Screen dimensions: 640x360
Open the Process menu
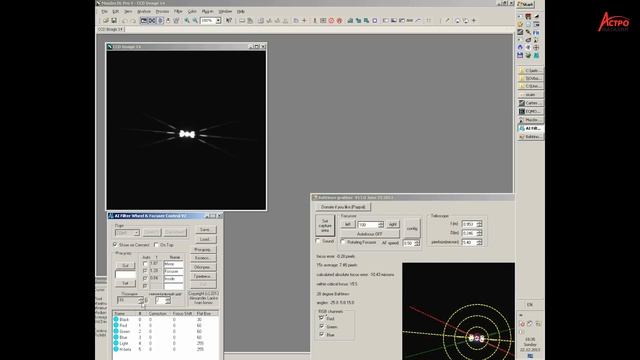point(162,11)
